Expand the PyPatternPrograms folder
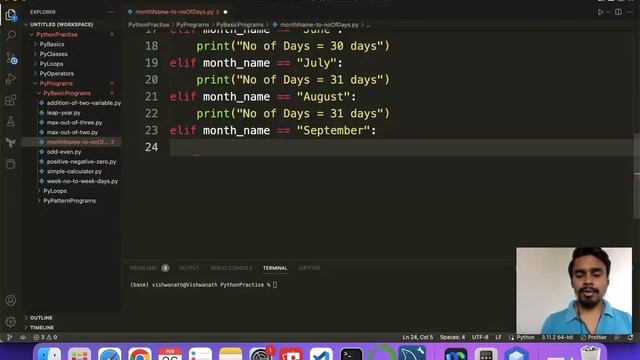Screen dimensions: 640x360 click(69, 201)
